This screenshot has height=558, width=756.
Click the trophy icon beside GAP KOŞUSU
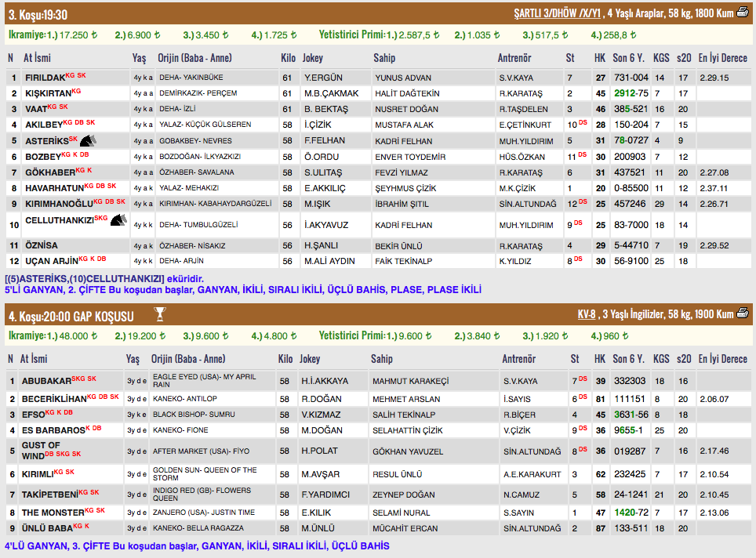pyautogui.click(x=160, y=315)
